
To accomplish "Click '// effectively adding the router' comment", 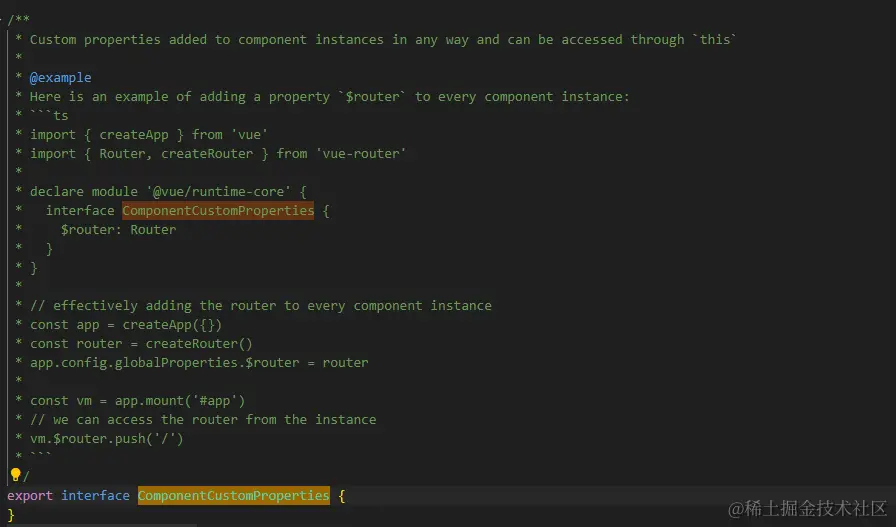I will [261, 306].
